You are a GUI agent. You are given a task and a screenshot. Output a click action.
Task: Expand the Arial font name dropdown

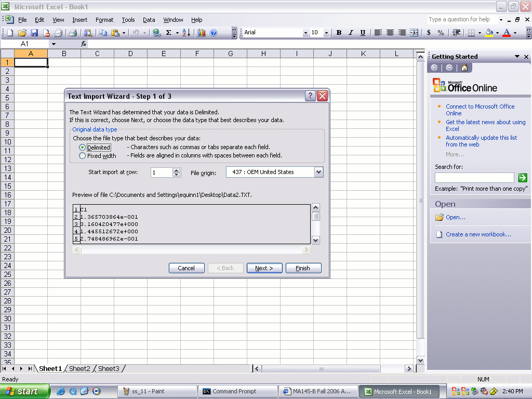click(x=305, y=33)
